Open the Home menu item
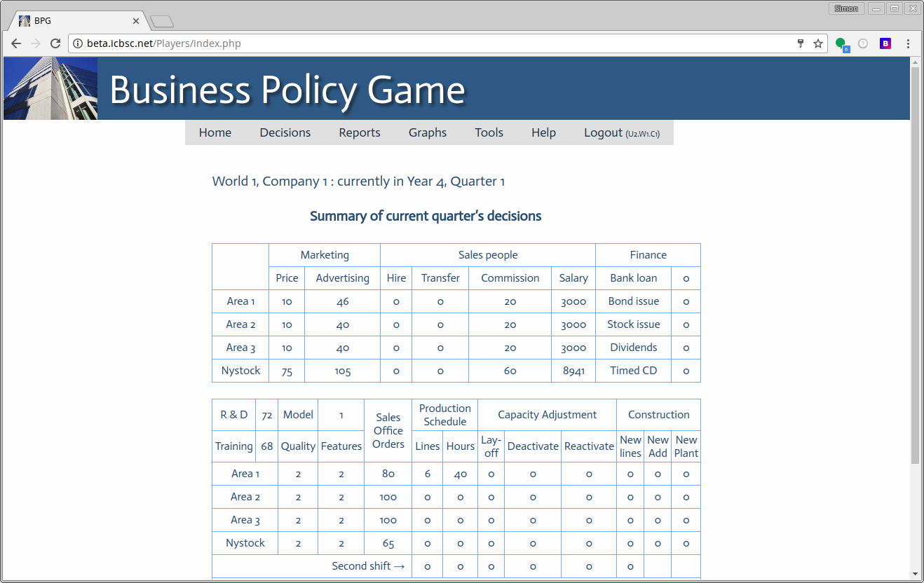The image size is (924, 583). (215, 132)
